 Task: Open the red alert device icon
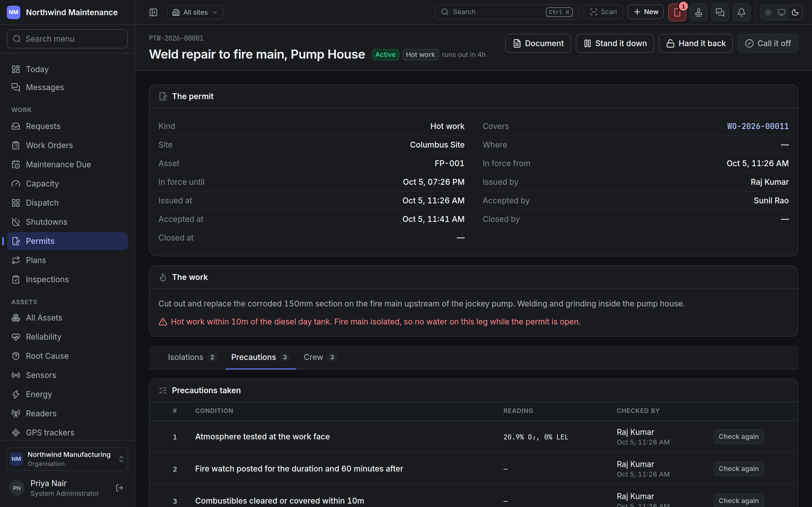(x=677, y=12)
